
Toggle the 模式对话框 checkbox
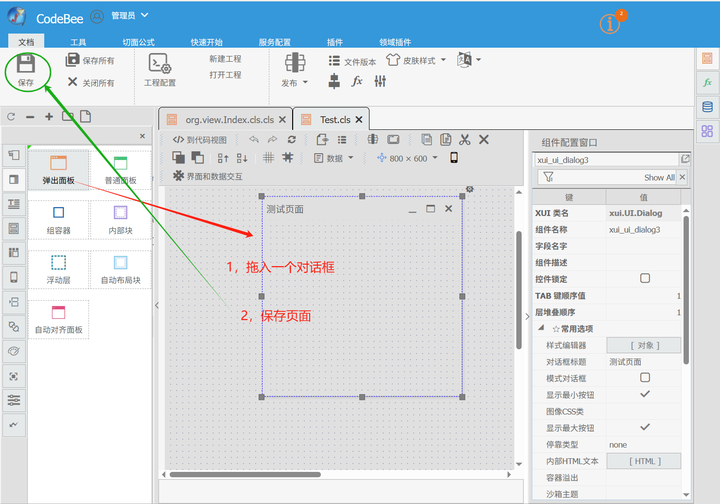point(645,377)
